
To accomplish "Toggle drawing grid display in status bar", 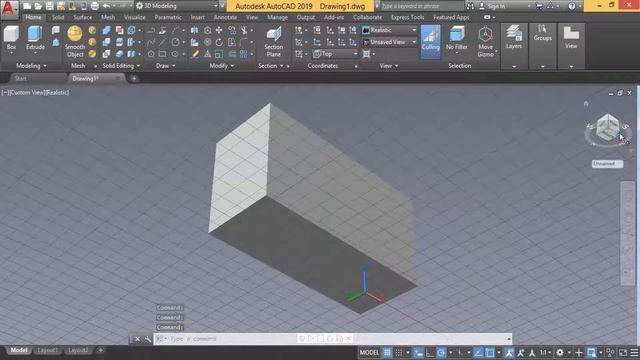I will coord(387,352).
